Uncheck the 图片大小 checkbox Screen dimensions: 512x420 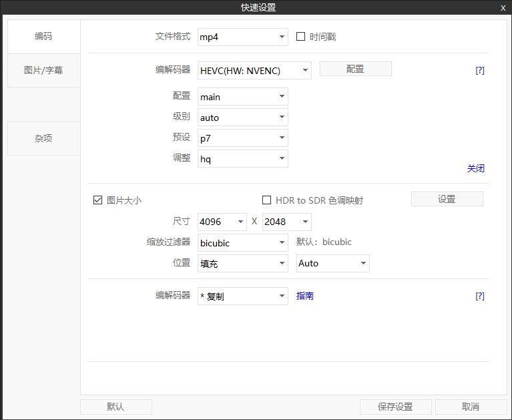(x=97, y=200)
